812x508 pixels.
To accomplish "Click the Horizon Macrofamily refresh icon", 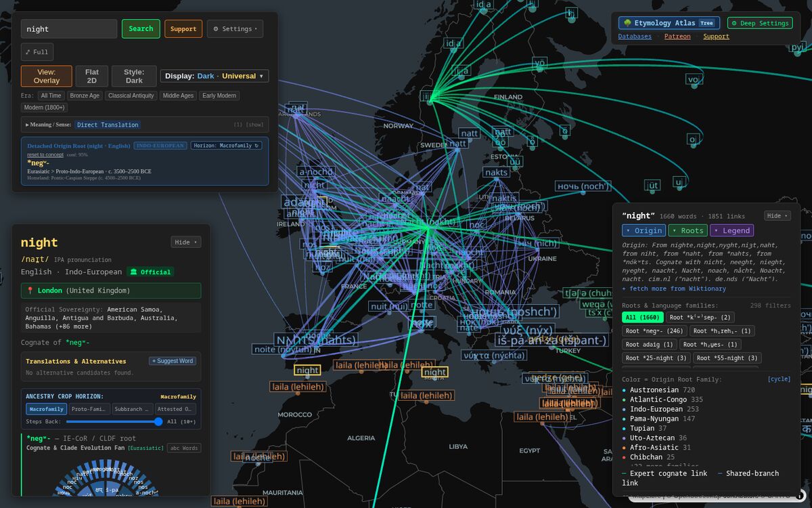I will pos(256,146).
